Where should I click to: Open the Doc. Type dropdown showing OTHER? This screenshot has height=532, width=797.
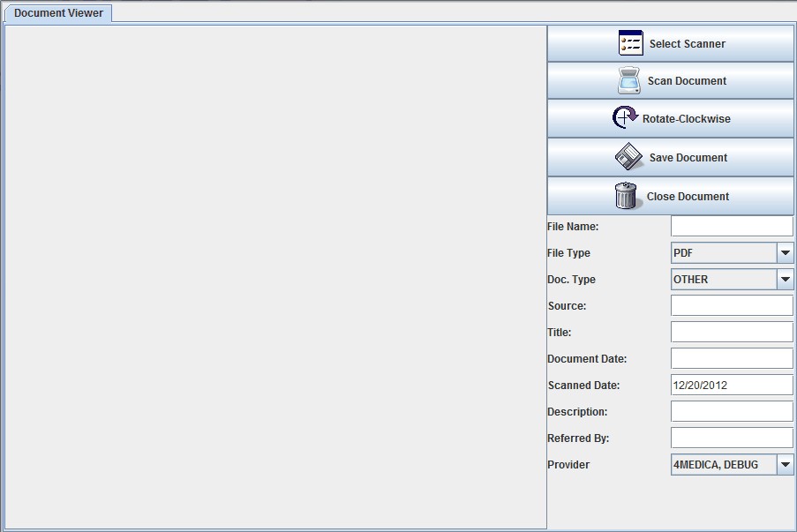click(x=784, y=279)
